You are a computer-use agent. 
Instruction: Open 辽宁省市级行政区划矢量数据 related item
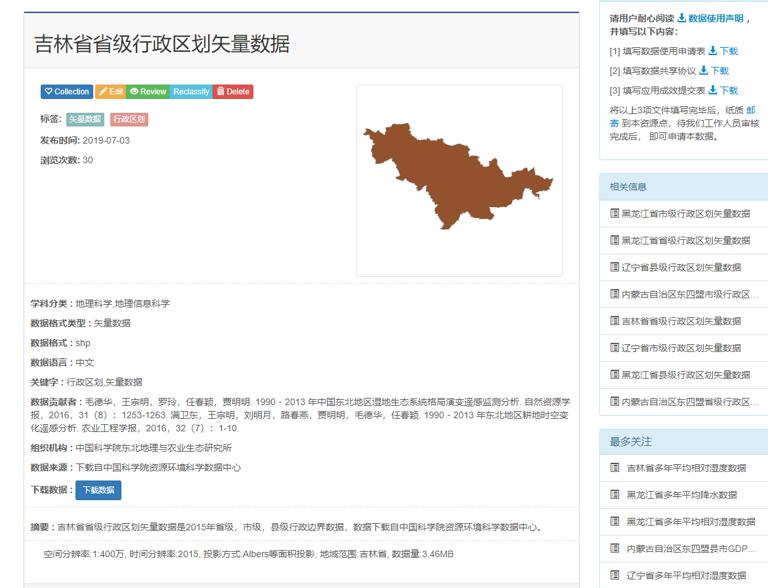click(x=681, y=348)
